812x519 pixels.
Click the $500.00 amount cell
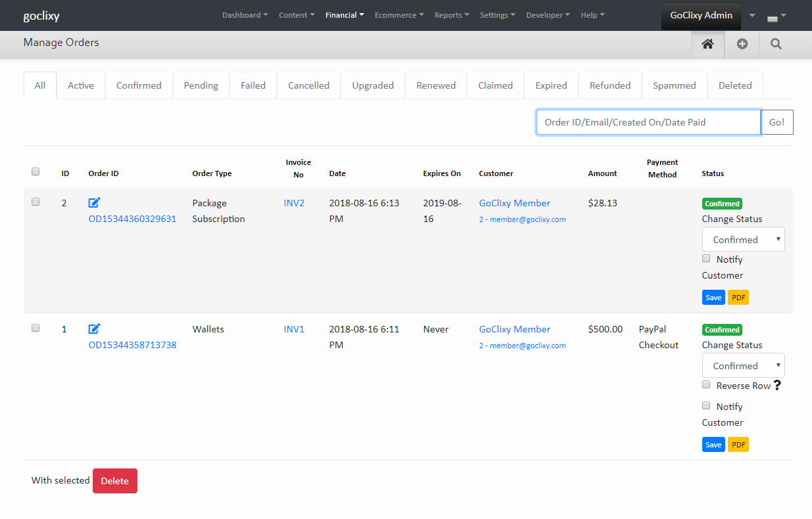(606, 329)
